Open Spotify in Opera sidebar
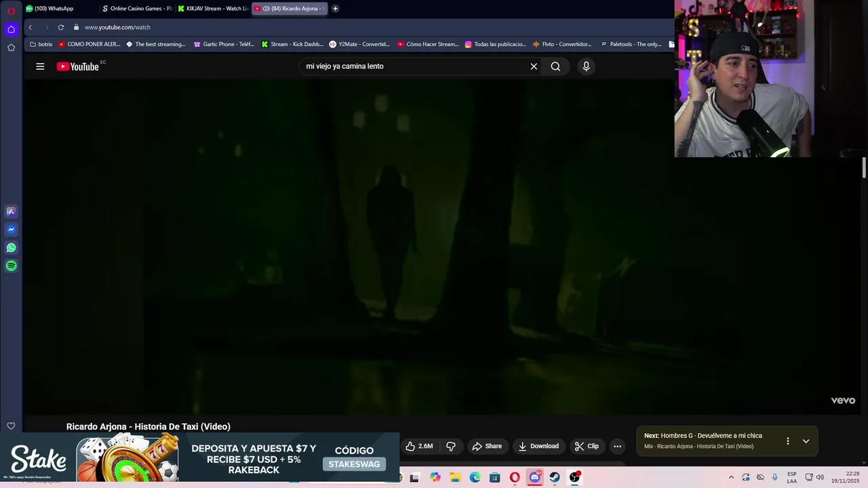 pyautogui.click(x=11, y=266)
